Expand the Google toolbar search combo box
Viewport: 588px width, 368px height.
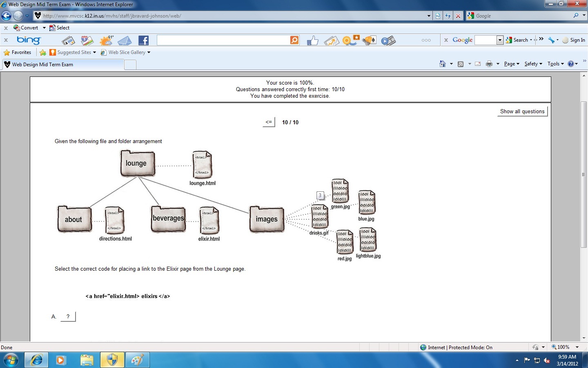[x=500, y=40]
